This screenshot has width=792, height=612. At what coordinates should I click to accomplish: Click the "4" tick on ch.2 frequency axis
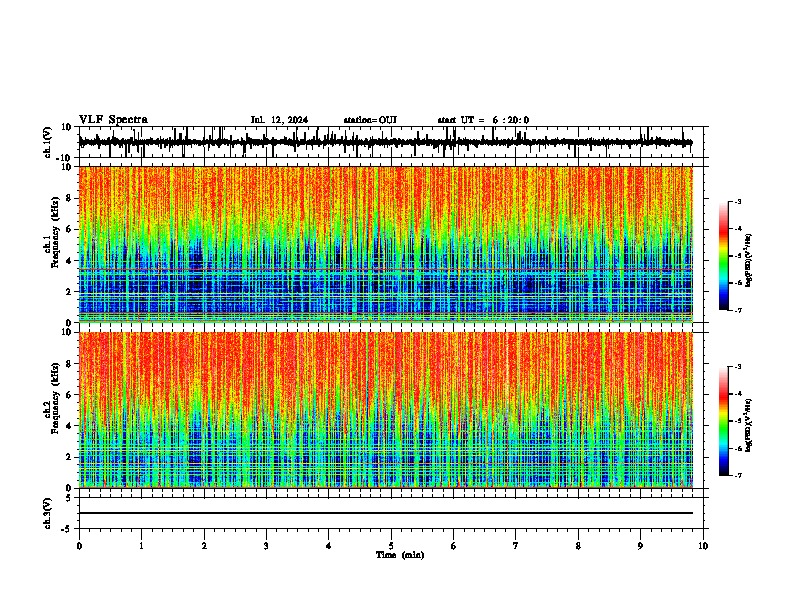coord(70,426)
